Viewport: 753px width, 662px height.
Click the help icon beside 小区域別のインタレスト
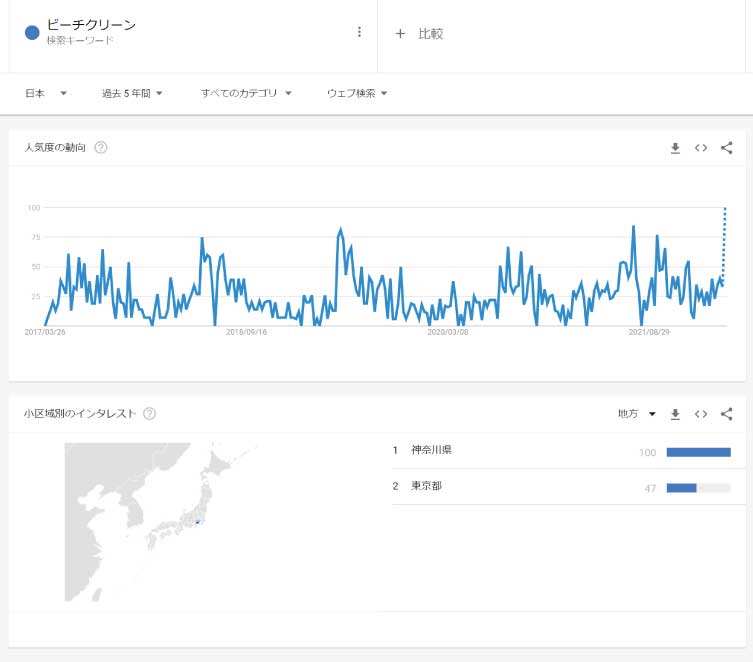[149, 413]
